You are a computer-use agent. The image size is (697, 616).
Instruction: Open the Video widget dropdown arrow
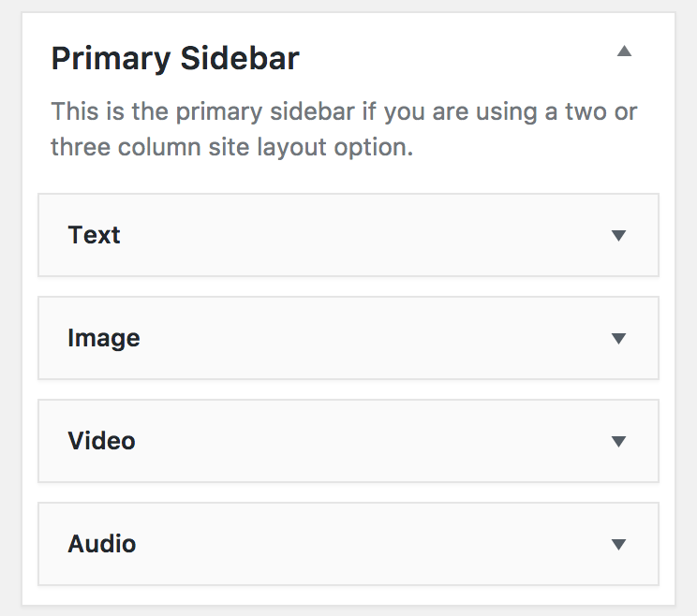pos(618,442)
